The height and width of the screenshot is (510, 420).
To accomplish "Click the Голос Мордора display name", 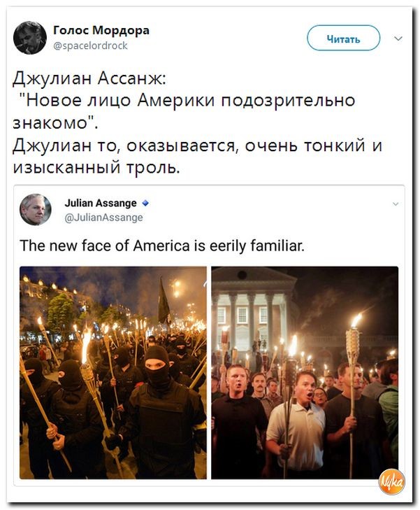I will pyautogui.click(x=101, y=30).
